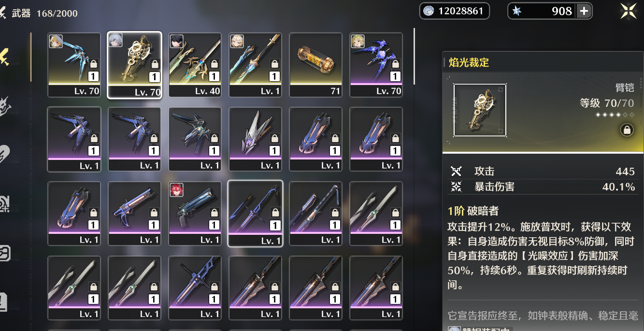Click the shell credit coin icon

429,11
